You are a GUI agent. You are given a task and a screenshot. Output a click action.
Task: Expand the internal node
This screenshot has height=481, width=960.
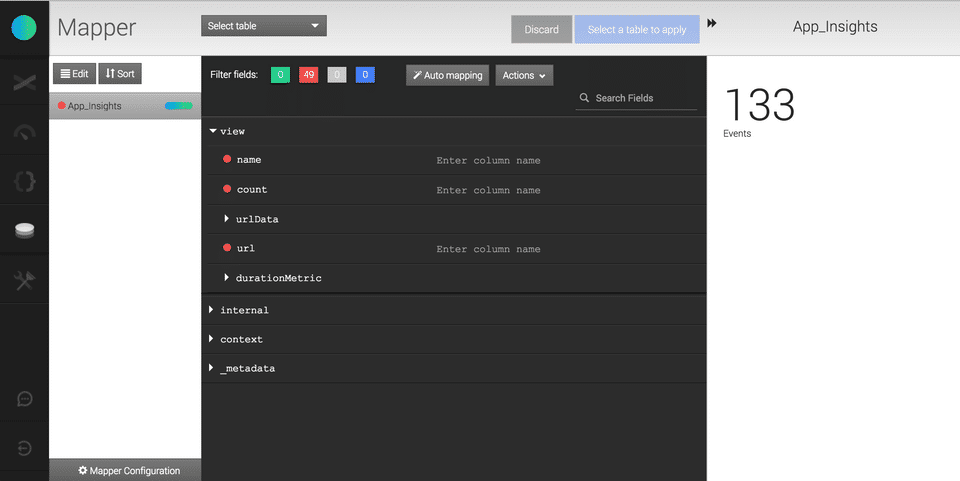(211, 310)
